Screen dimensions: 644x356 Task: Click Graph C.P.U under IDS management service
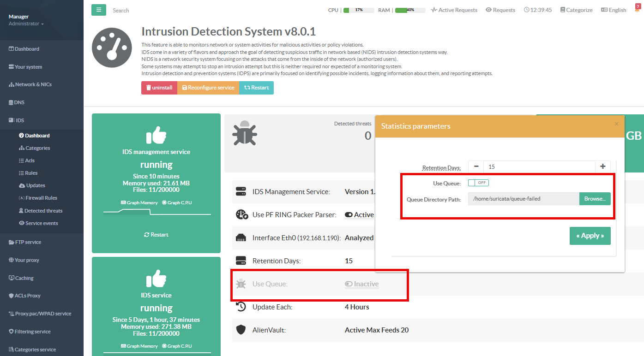point(177,202)
